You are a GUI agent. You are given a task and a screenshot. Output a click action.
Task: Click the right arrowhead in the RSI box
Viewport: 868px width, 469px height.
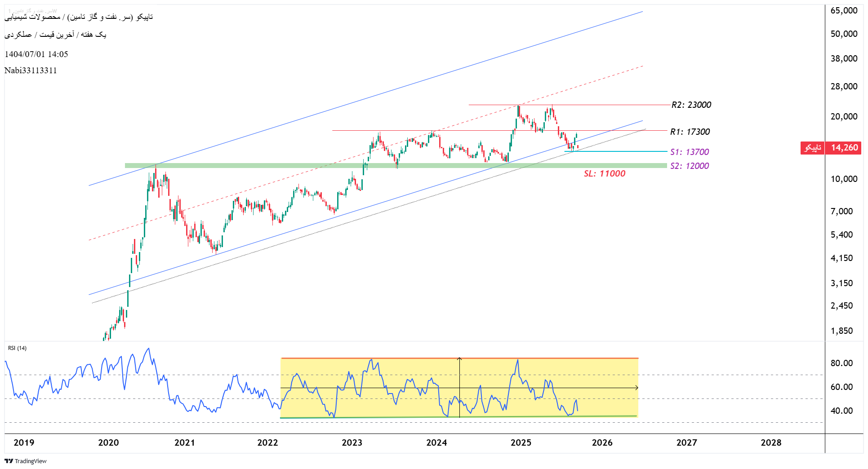636,388
